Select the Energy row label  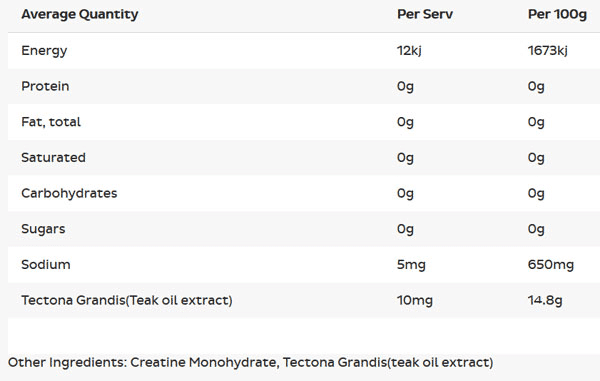44,50
